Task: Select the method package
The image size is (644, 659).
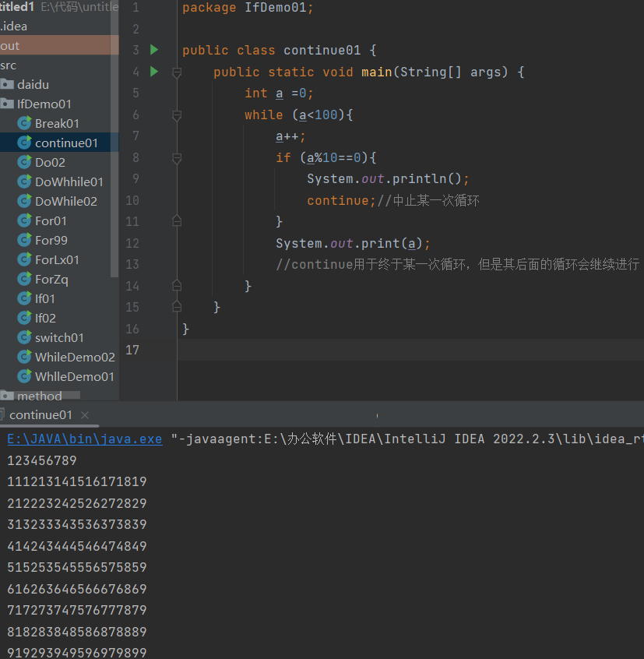Action: coord(40,396)
